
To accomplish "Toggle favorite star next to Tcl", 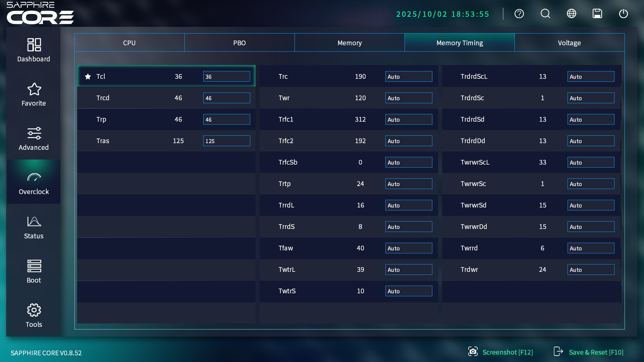I will pos(88,77).
